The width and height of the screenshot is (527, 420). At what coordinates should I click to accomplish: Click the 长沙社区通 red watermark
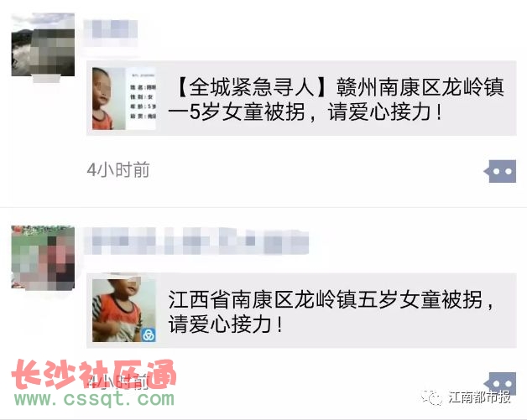point(93,374)
